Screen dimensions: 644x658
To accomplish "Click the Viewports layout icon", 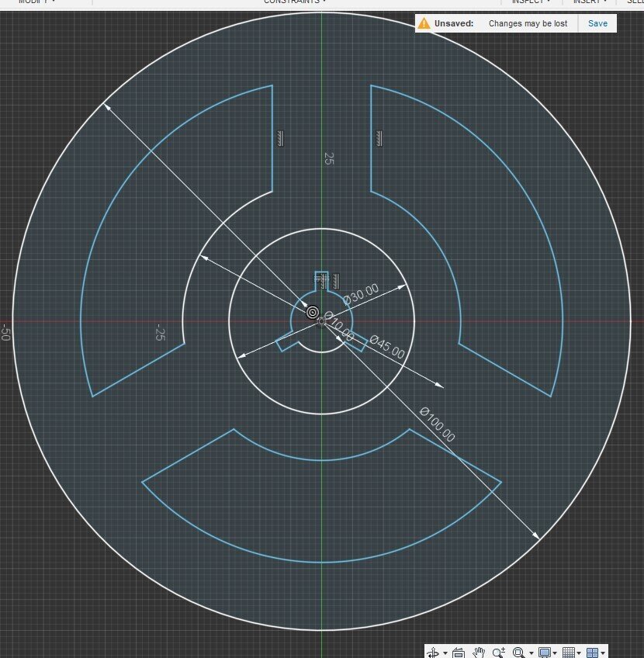I will coord(592,653).
